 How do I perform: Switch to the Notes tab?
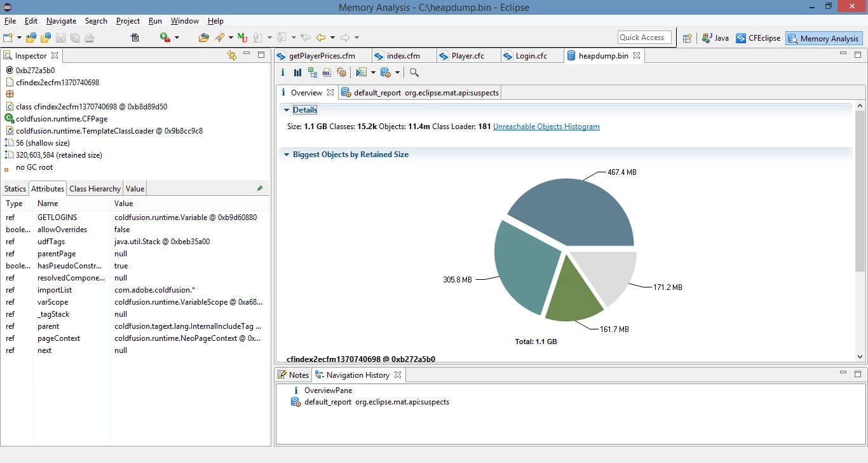tap(294, 375)
